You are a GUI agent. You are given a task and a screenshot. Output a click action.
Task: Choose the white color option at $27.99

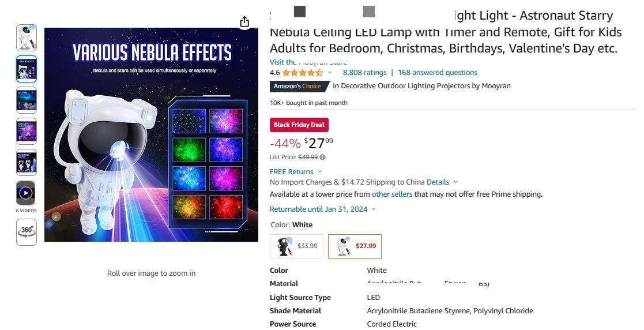click(355, 246)
